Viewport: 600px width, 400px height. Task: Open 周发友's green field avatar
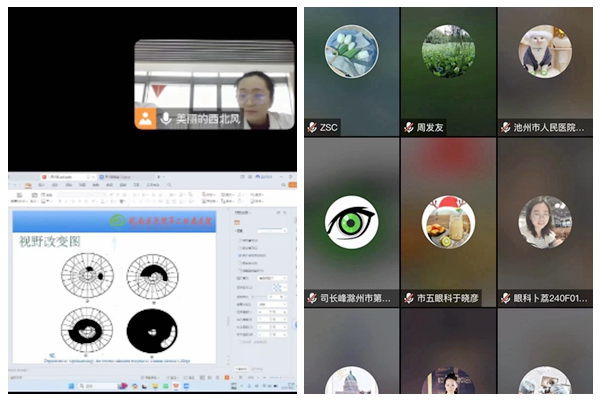coord(448,51)
